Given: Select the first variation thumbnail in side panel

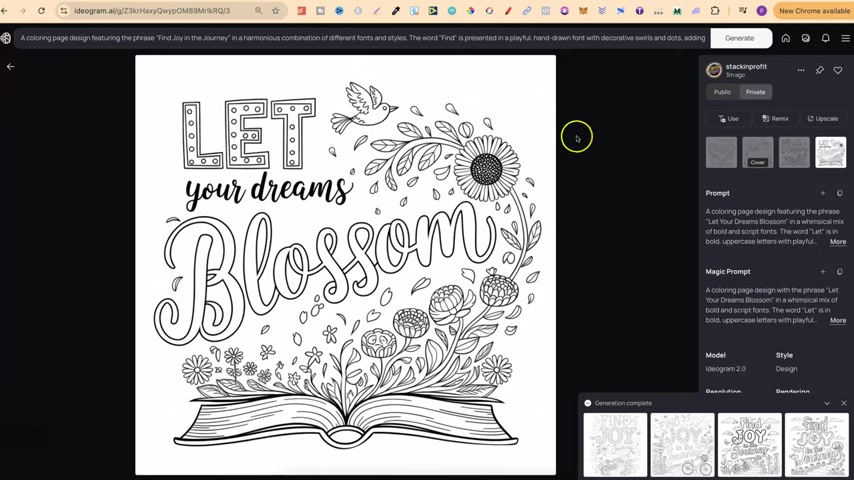Looking at the screenshot, I should 721,152.
